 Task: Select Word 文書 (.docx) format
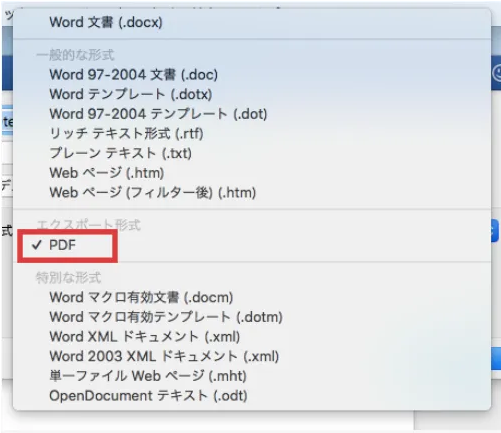click(106, 22)
